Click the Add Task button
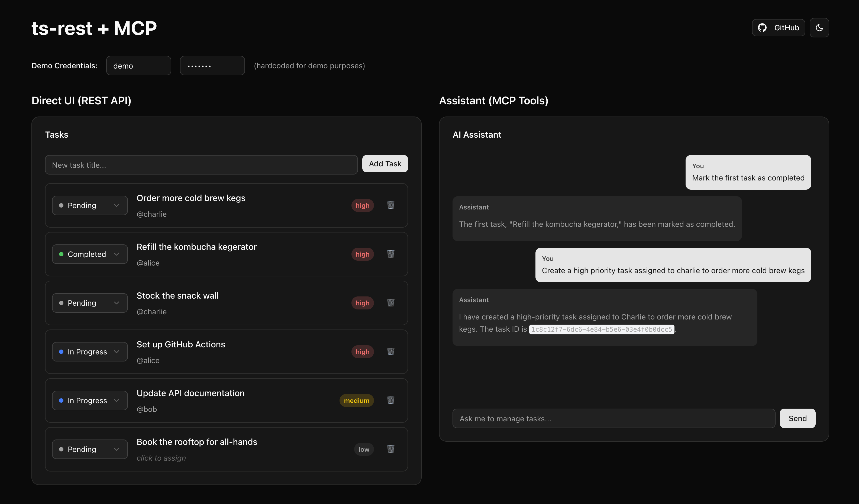This screenshot has height=504, width=859. (385, 164)
